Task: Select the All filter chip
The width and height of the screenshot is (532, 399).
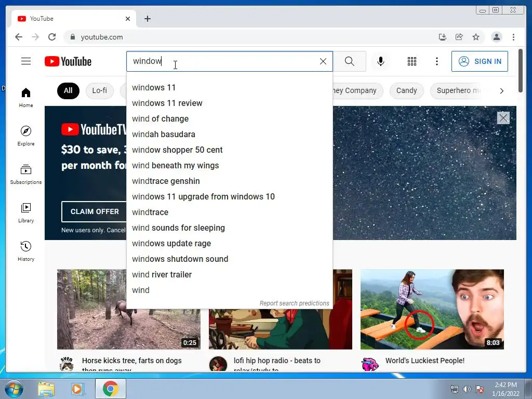Action: (68, 90)
